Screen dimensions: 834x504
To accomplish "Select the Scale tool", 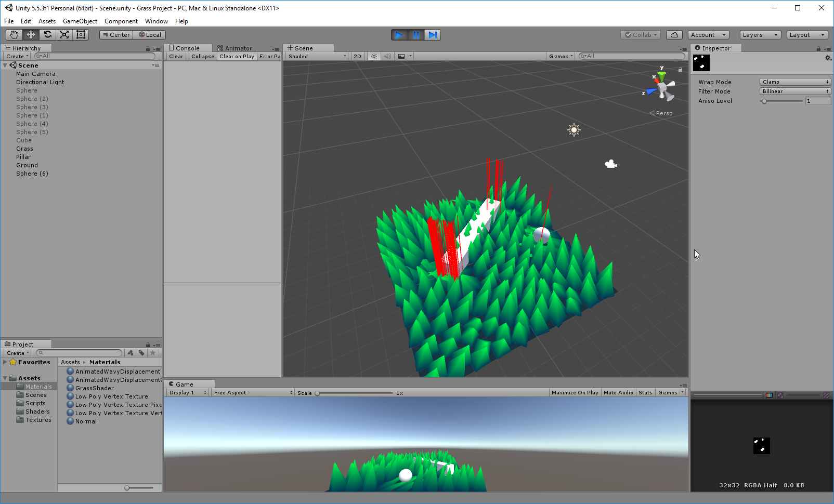I will tap(64, 35).
